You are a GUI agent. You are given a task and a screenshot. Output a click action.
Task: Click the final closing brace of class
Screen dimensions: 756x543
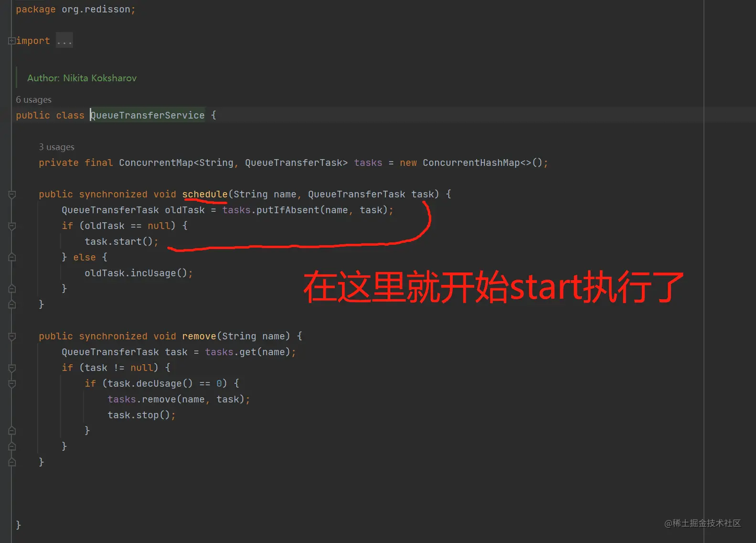click(19, 525)
